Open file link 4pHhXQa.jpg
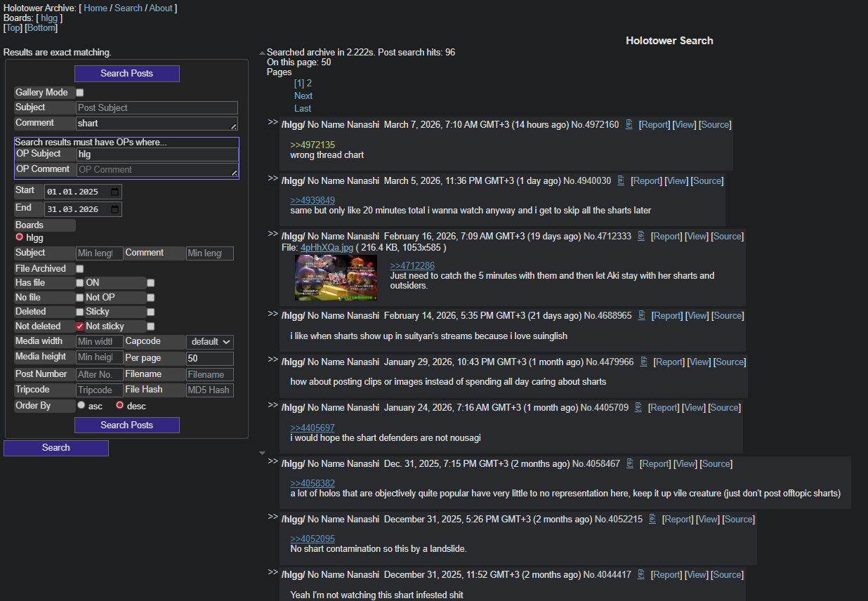 [x=327, y=247]
